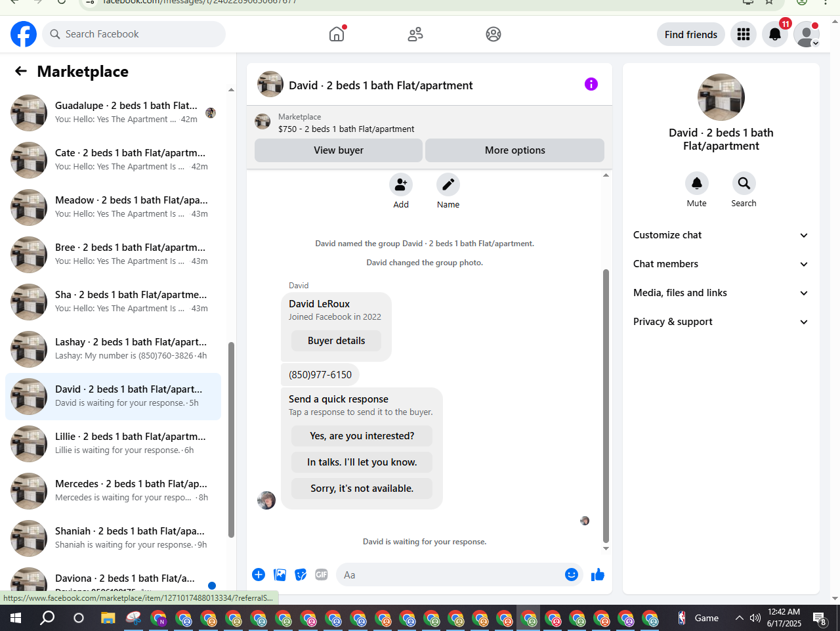
Task: Open the Lashay conversation
Action: 113,349
